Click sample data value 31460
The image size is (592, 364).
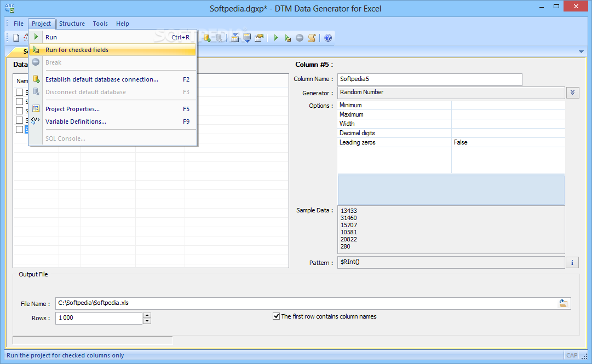(x=348, y=218)
